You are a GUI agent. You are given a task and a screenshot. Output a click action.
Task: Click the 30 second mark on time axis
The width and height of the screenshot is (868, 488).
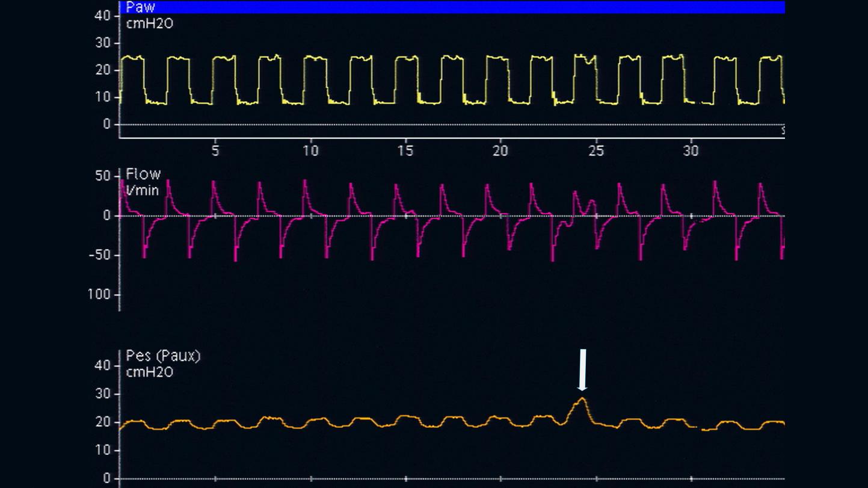click(x=691, y=151)
